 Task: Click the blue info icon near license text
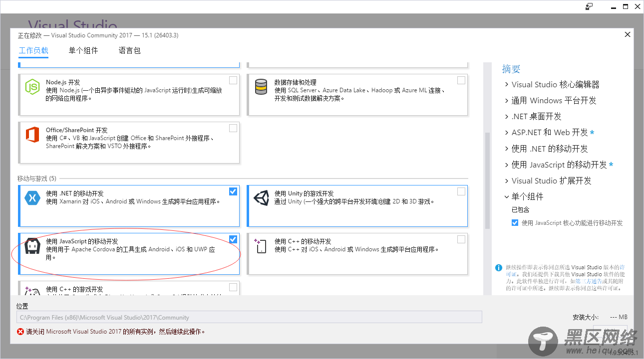(498, 268)
